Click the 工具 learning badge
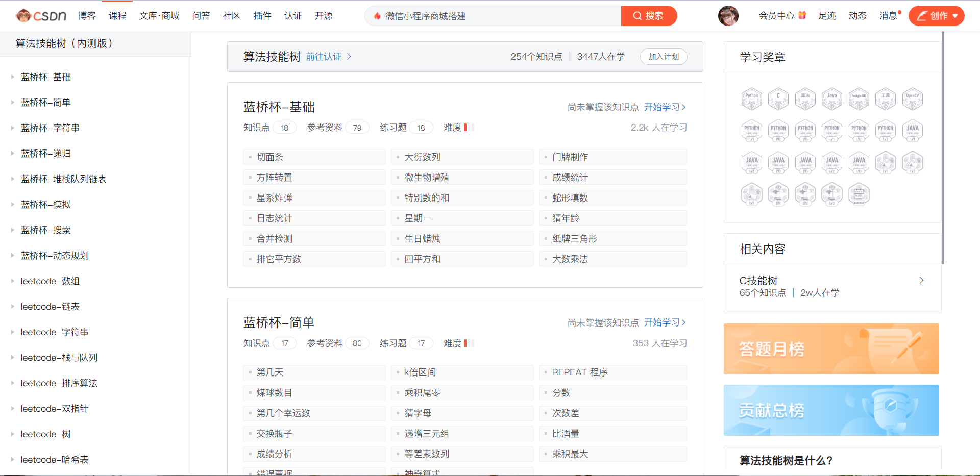 886,99
